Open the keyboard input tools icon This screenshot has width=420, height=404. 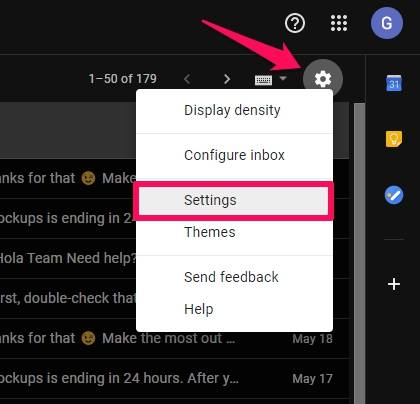[x=263, y=79]
